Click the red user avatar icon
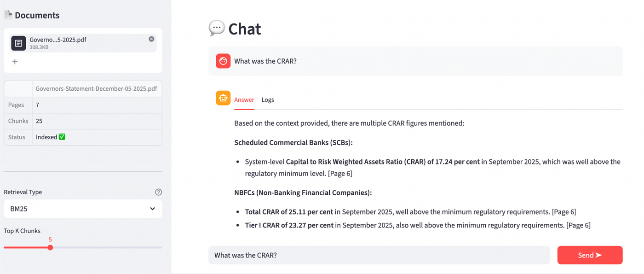The image size is (644, 274). click(223, 61)
